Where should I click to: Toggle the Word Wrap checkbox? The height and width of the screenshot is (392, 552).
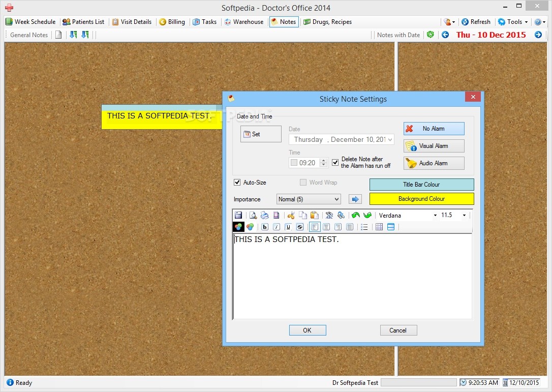pos(303,182)
